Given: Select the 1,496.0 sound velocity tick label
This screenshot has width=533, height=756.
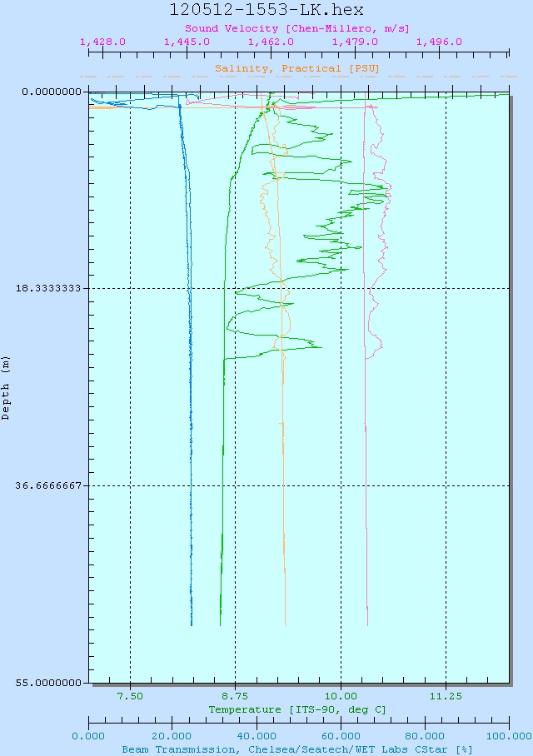Looking at the screenshot, I should coord(439,41).
